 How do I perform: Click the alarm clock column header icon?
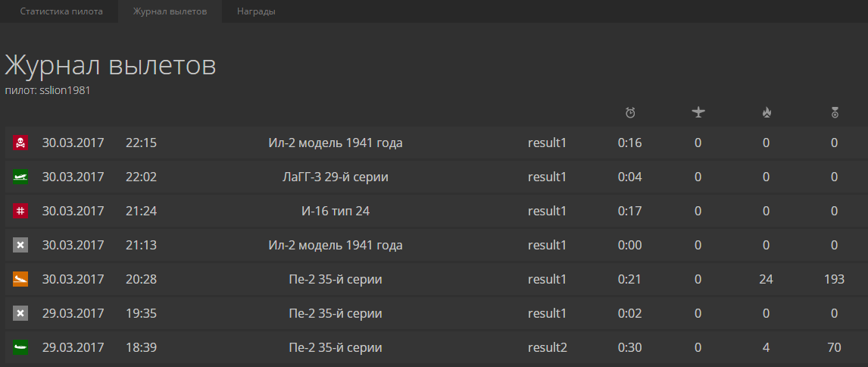click(630, 112)
